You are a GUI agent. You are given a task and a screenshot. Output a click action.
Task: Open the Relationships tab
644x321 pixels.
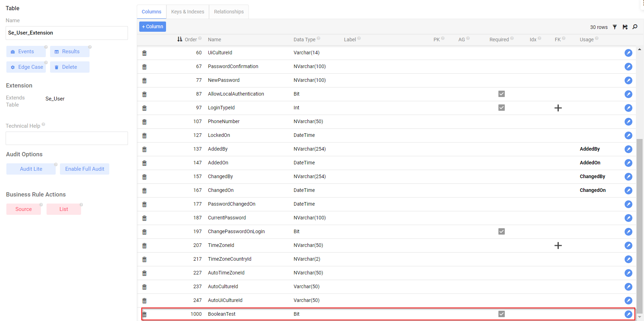(x=229, y=12)
